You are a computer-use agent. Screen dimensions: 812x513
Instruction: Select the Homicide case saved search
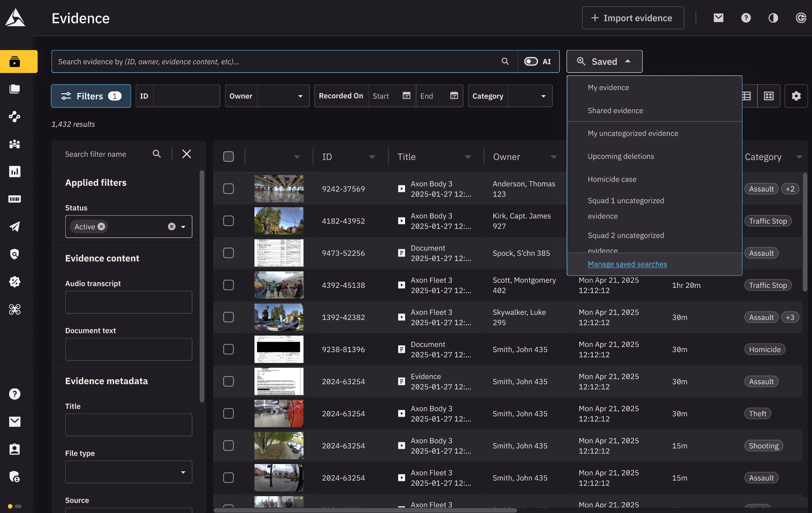(x=612, y=179)
